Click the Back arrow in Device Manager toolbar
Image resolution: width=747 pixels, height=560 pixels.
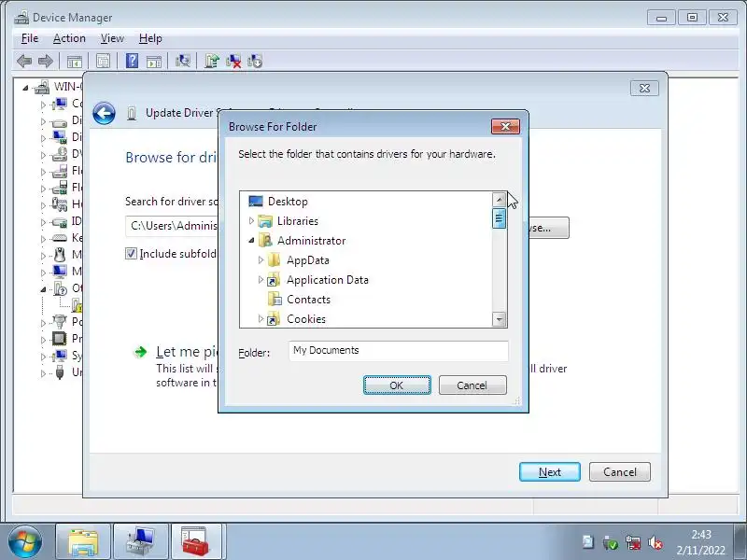24,61
